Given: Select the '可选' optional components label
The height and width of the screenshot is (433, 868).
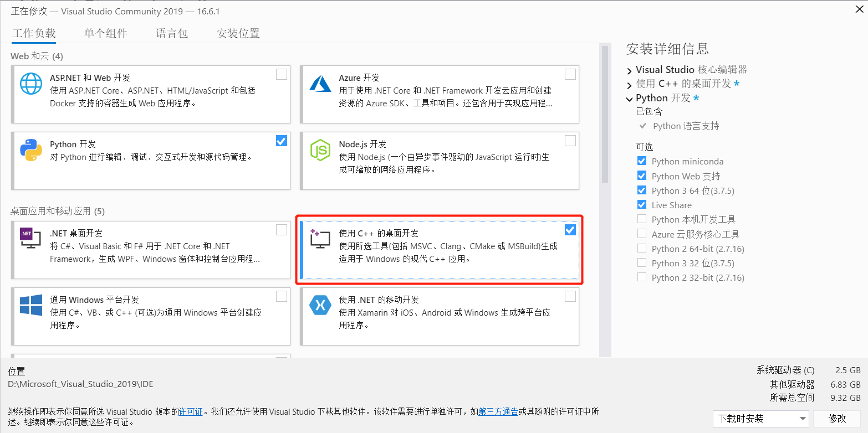Looking at the screenshot, I should (x=645, y=147).
